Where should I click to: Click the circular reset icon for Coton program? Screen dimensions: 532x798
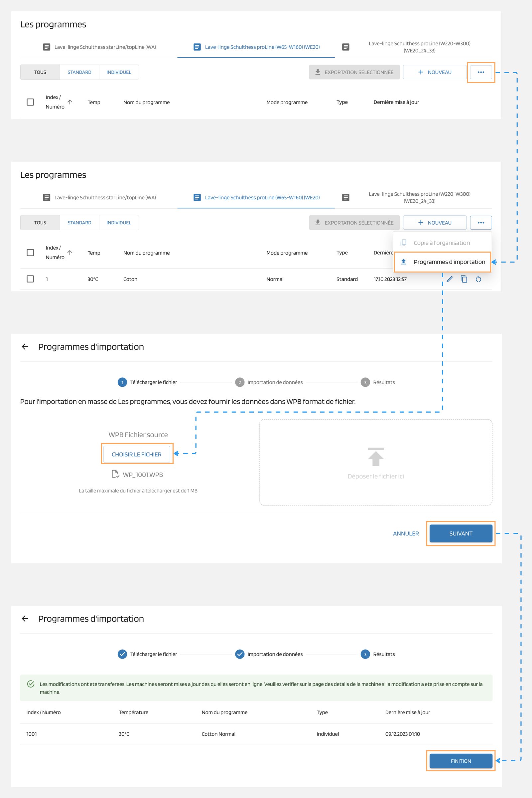pos(478,279)
